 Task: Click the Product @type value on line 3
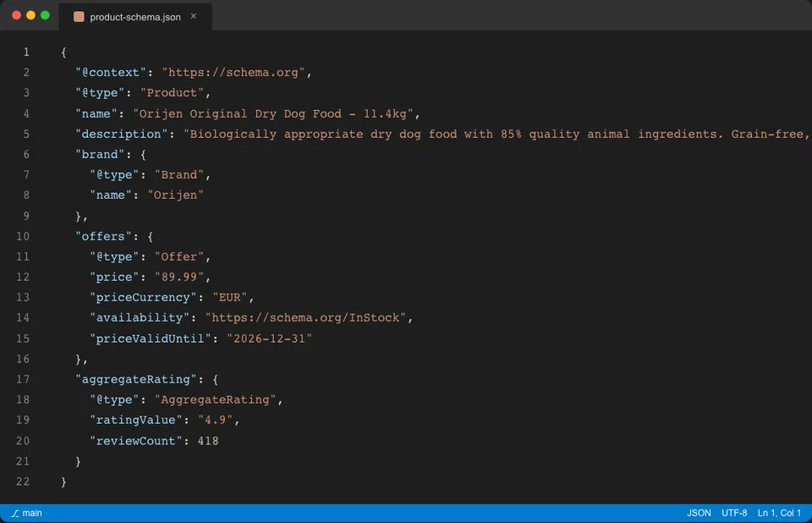[x=172, y=92]
